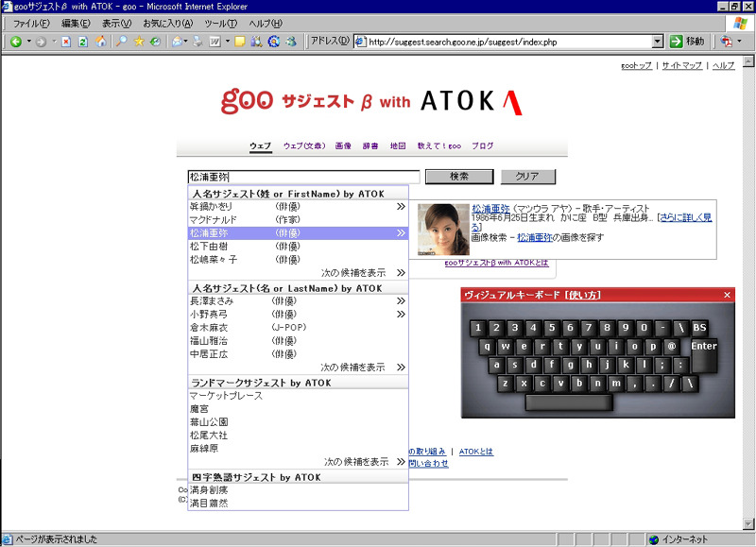This screenshot has height=547, width=756.
Task: Open the History toolbar icon
Action: coord(155,42)
